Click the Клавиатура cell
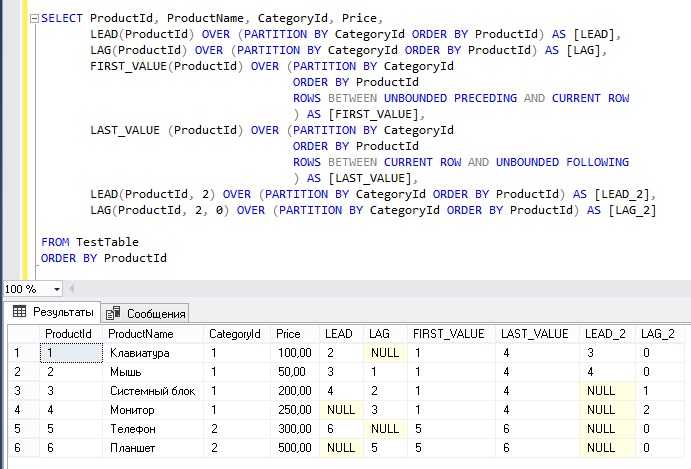Viewport: 691px width, 469px height. coord(140,353)
